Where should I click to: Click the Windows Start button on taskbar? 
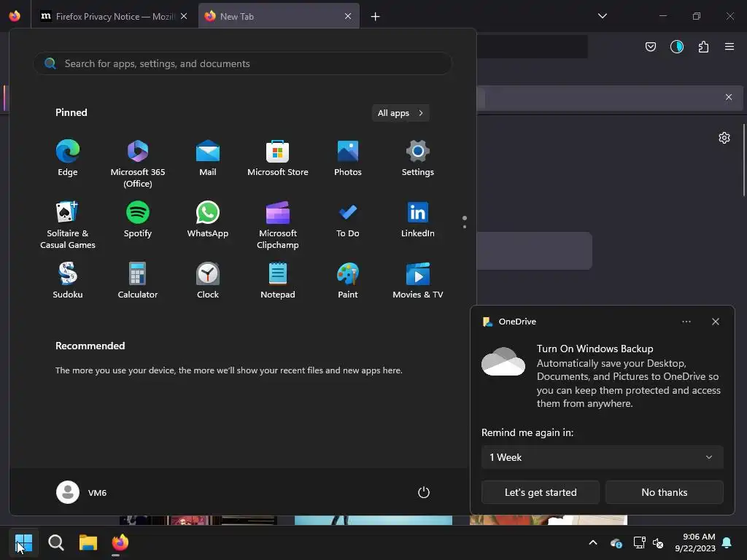click(23, 542)
